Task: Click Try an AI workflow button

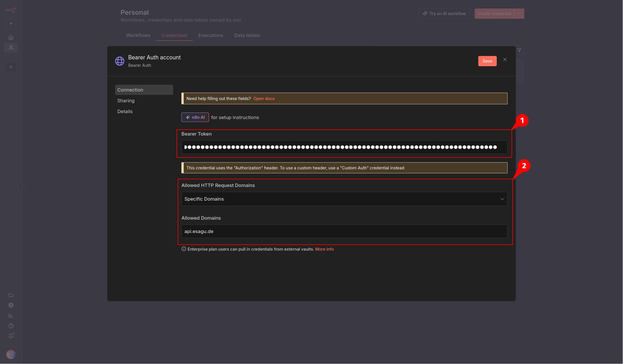Action: (444, 14)
